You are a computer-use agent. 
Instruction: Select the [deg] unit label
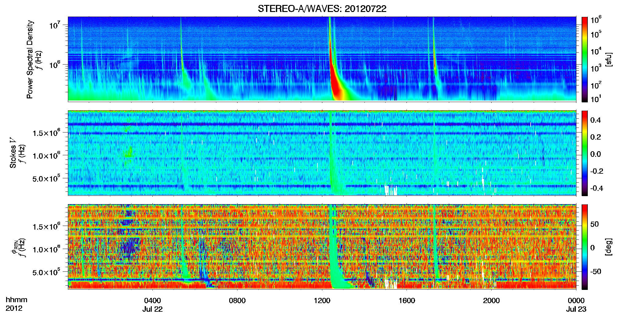click(608, 247)
